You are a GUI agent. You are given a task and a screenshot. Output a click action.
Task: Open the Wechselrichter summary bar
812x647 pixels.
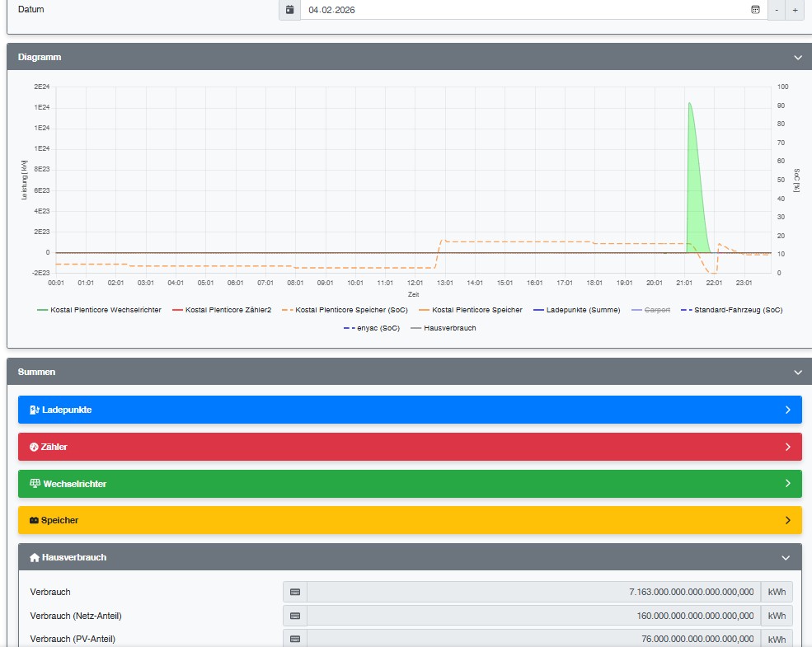[x=410, y=484]
